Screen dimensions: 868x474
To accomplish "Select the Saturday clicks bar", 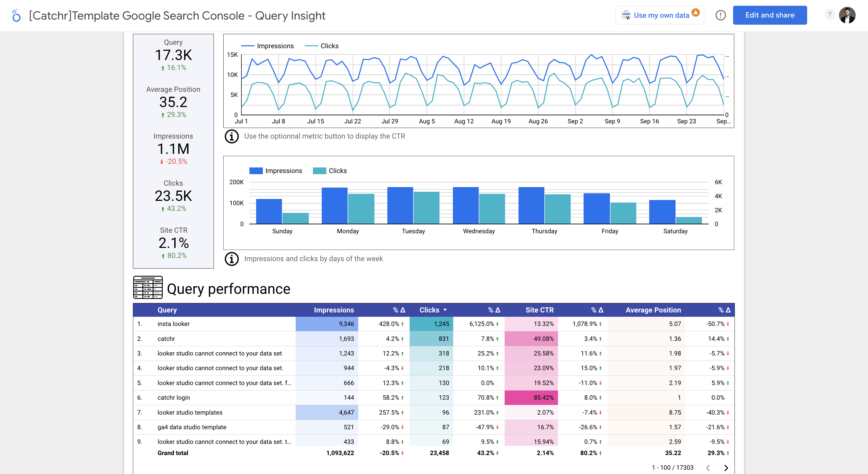I will tap(689, 220).
